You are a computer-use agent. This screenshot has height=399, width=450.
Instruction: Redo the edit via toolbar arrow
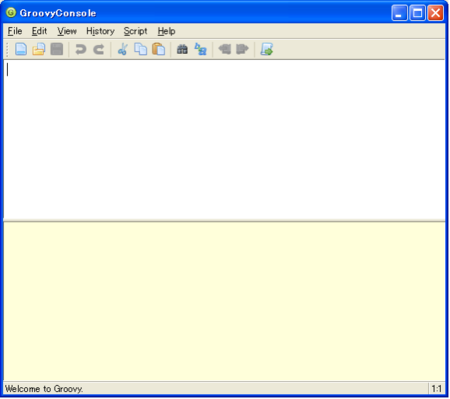coord(99,49)
